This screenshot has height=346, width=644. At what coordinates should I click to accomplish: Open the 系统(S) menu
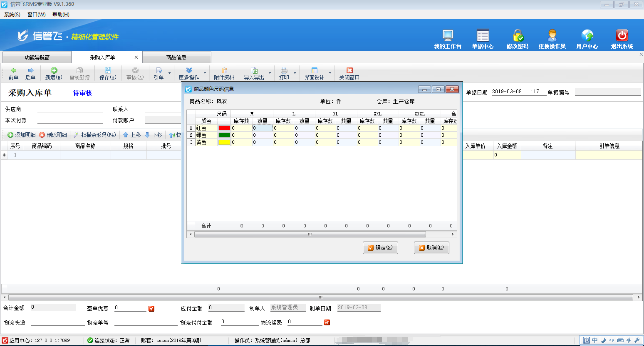point(12,14)
